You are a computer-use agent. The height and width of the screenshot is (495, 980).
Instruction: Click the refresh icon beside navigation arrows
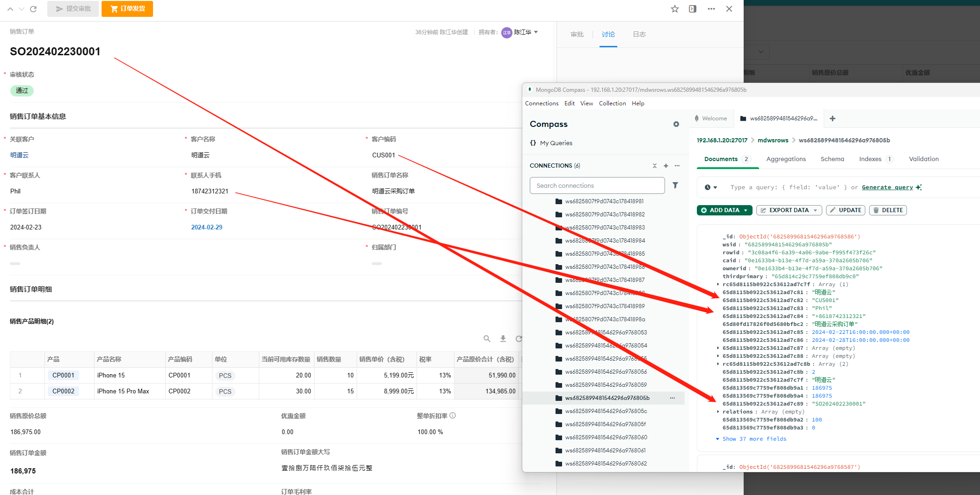click(33, 9)
